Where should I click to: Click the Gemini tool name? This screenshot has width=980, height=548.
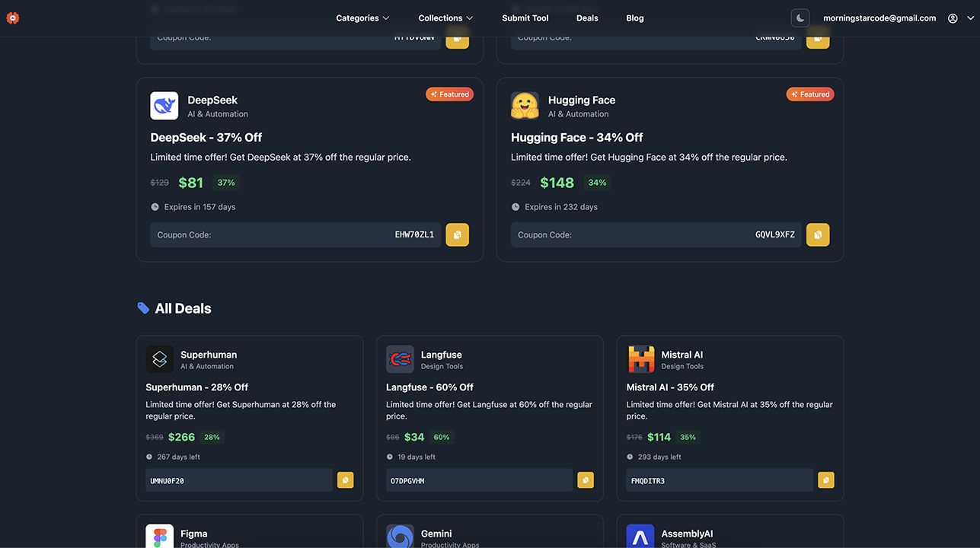pyautogui.click(x=436, y=534)
